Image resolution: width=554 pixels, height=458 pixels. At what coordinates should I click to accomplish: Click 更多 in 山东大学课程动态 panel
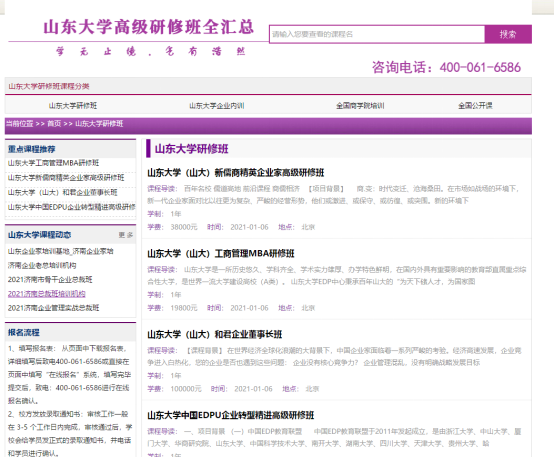[126, 235]
